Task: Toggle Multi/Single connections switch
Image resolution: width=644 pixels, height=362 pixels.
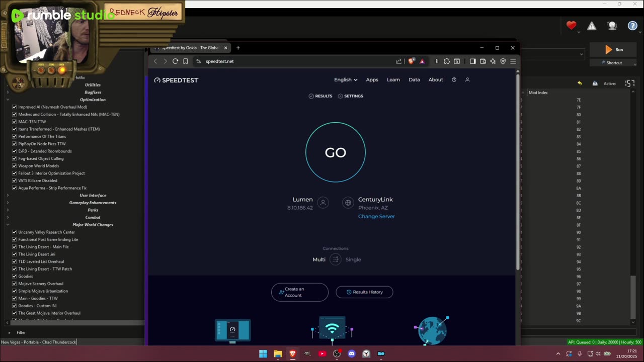Action: click(336, 259)
